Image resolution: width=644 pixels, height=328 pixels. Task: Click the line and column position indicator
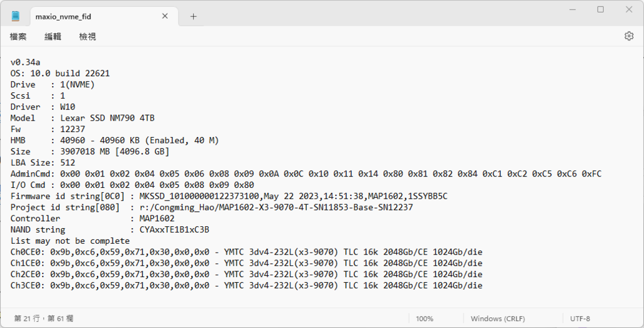(x=43, y=319)
